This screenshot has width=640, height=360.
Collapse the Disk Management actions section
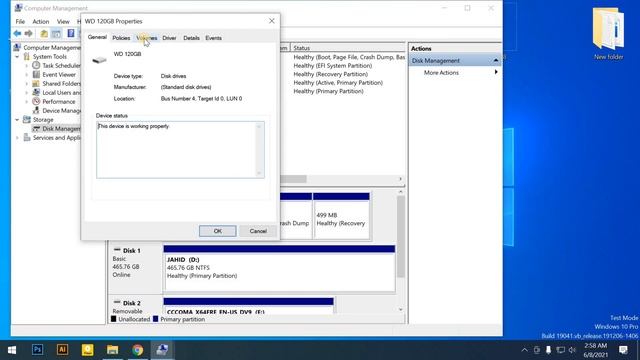[496, 60]
